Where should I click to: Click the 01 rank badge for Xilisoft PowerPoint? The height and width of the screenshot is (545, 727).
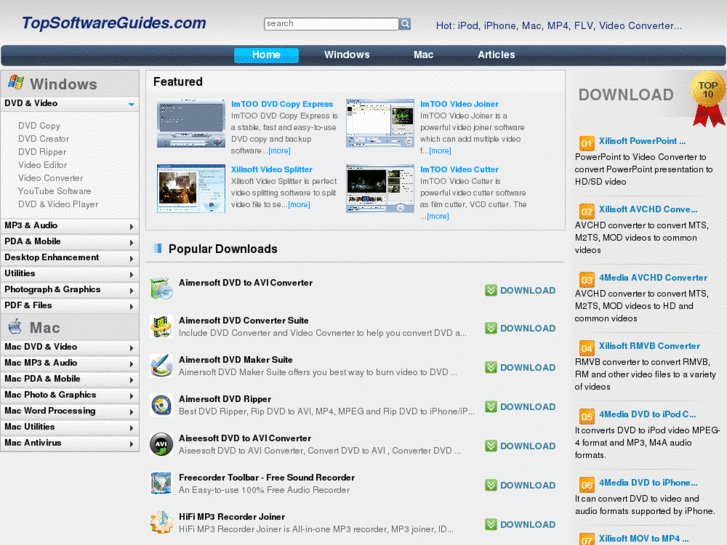tap(587, 143)
